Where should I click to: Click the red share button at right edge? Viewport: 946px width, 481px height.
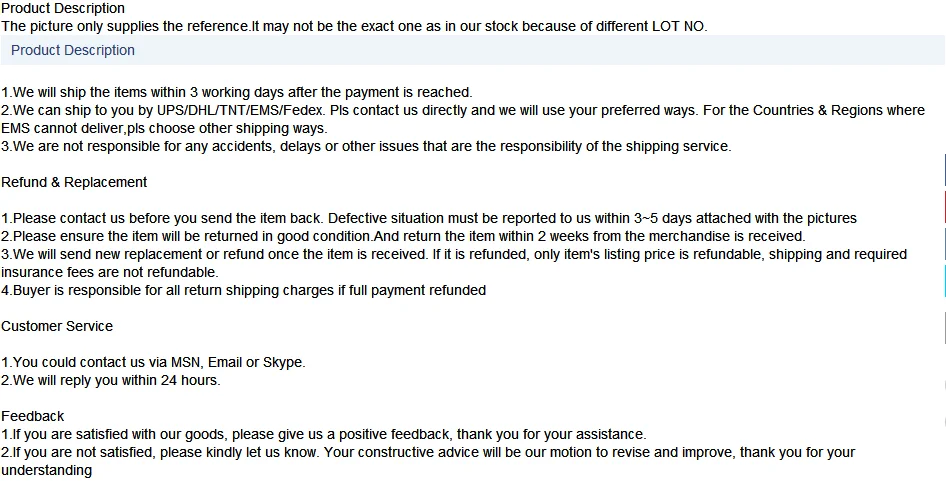(x=944, y=206)
